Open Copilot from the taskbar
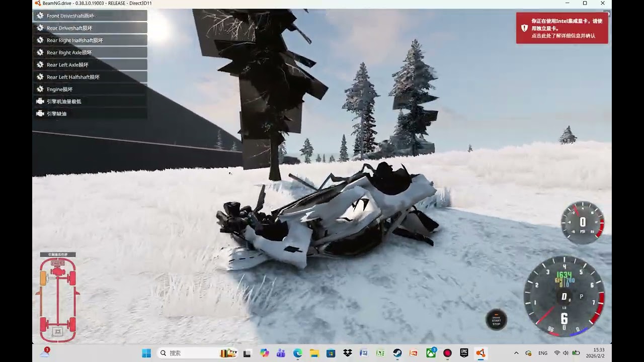The width and height of the screenshot is (644, 362). [x=264, y=353]
